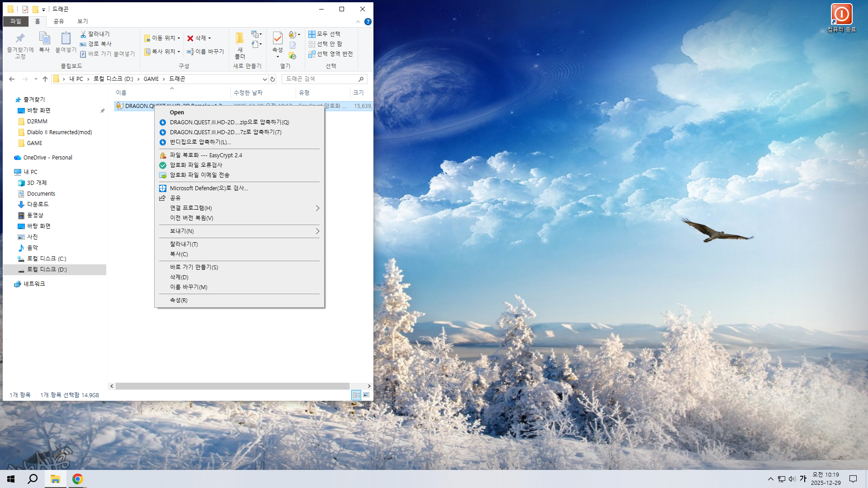Screen dimensions: 868x488
Task: Click the refresh icon beside address bar
Action: tap(273, 79)
